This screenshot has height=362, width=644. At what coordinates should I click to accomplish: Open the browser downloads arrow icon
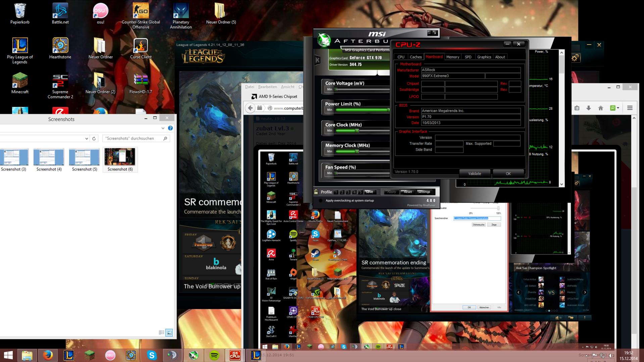point(589,108)
